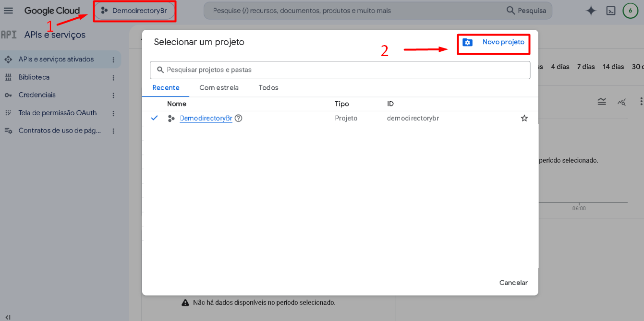Click the Gemini sparkle icon
644x321 pixels.
(591, 11)
